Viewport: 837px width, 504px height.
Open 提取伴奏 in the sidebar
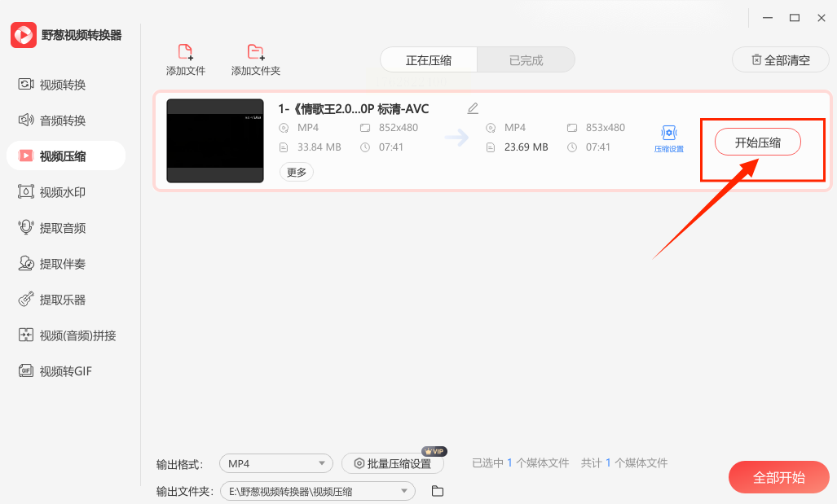point(52,264)
